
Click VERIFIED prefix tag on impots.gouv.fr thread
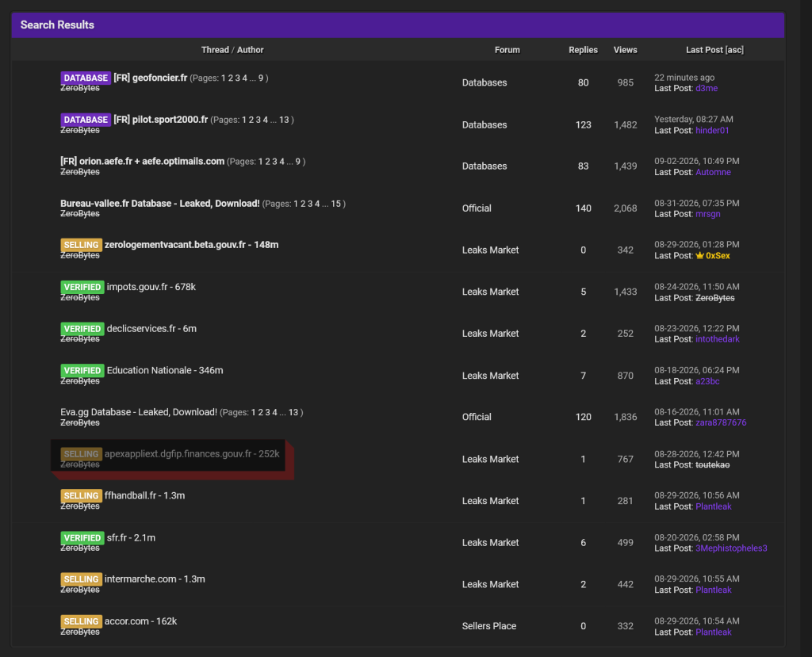point(82,287)
